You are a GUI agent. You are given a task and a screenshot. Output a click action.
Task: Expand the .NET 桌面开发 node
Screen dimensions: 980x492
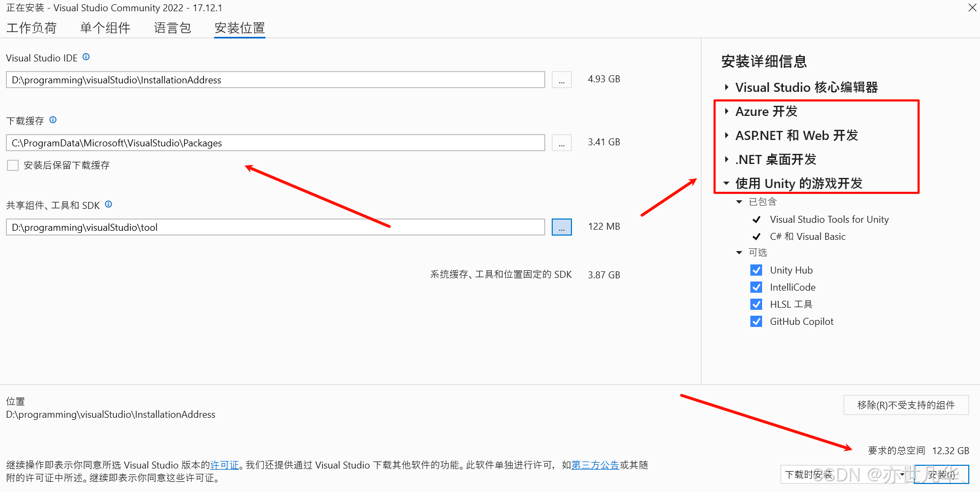726,160
